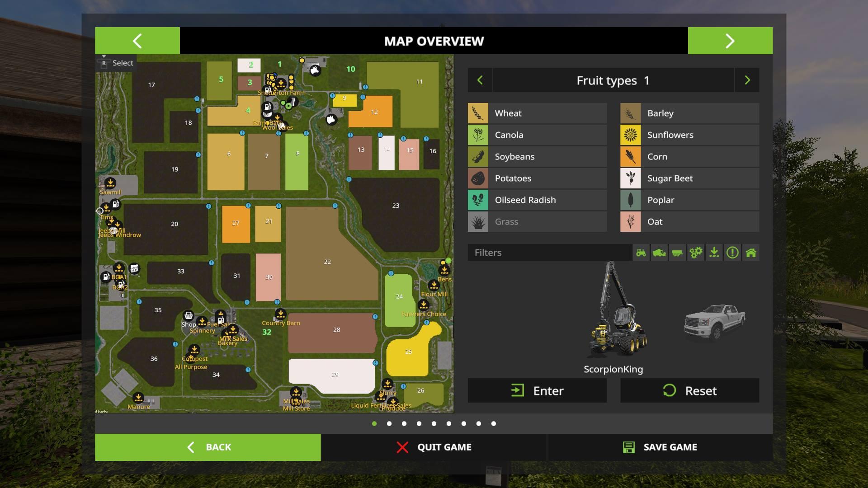Screen dimensions: 868x488
Task: Select the info filter icon
Action: [x=732, y=252]
